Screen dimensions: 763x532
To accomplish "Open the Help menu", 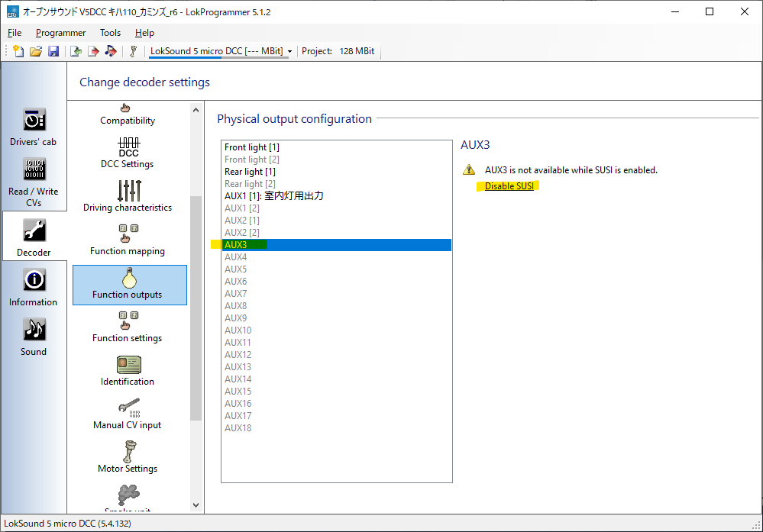I will pos(144,33).
